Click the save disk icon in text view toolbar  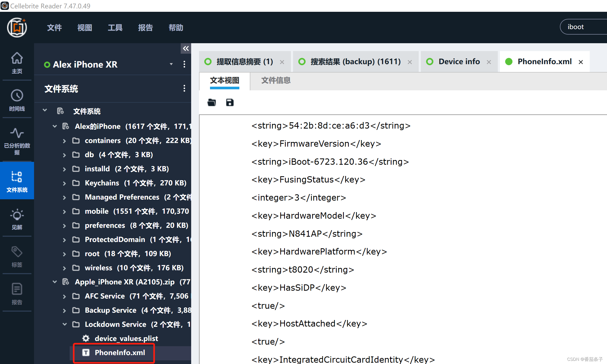click(x=230, y=102)
